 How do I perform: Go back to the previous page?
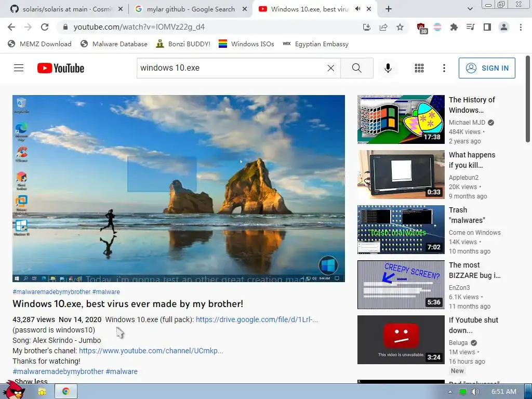click(x=11, y=27)
